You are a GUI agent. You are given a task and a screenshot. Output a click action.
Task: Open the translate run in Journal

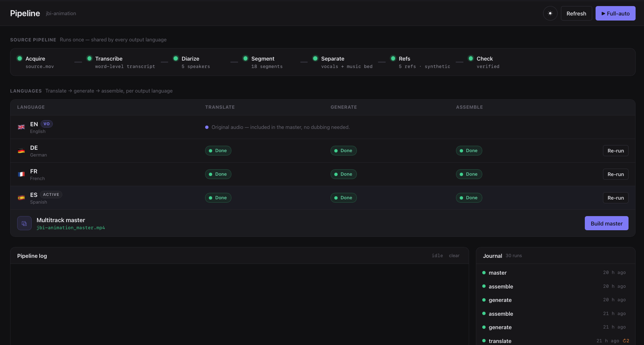[556, 341]
